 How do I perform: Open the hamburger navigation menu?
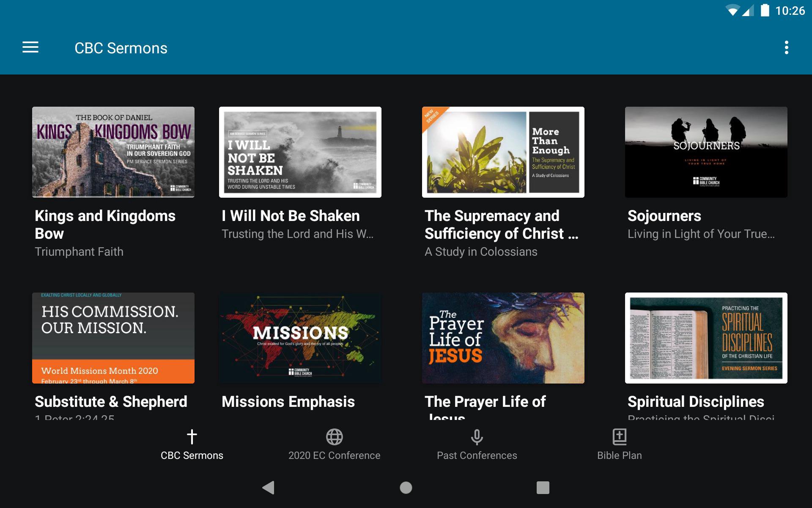click(x=30, y=47)
